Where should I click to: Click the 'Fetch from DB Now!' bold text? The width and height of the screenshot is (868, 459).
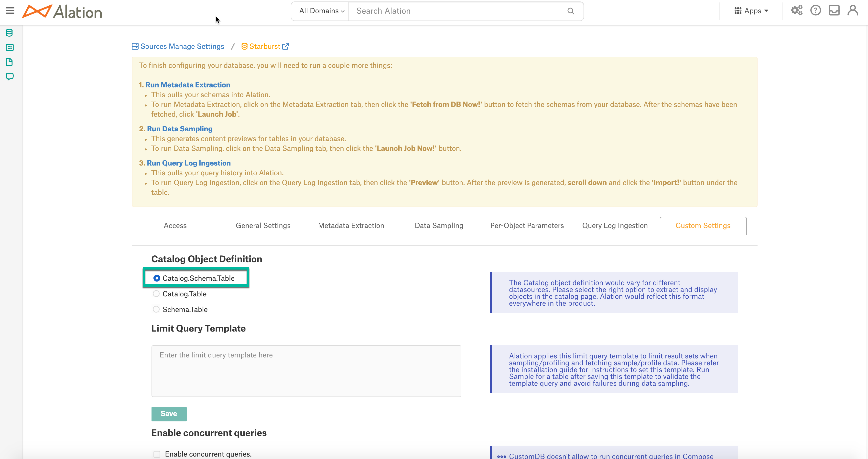[446, 104]
